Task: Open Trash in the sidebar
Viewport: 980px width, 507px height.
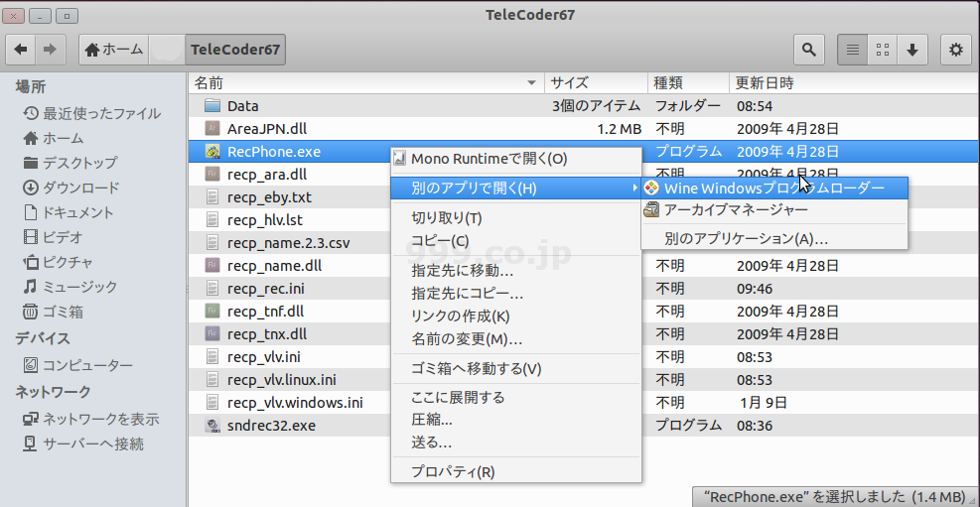Action: coord(54,312)
